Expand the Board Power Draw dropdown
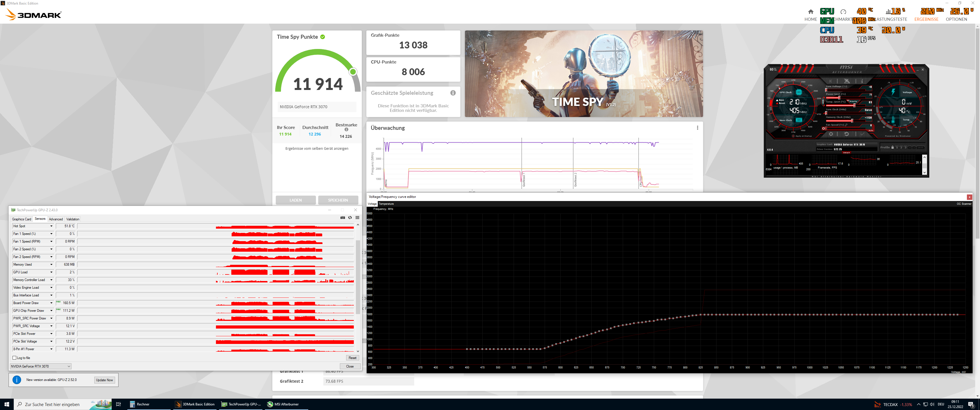 click(51, 303)
